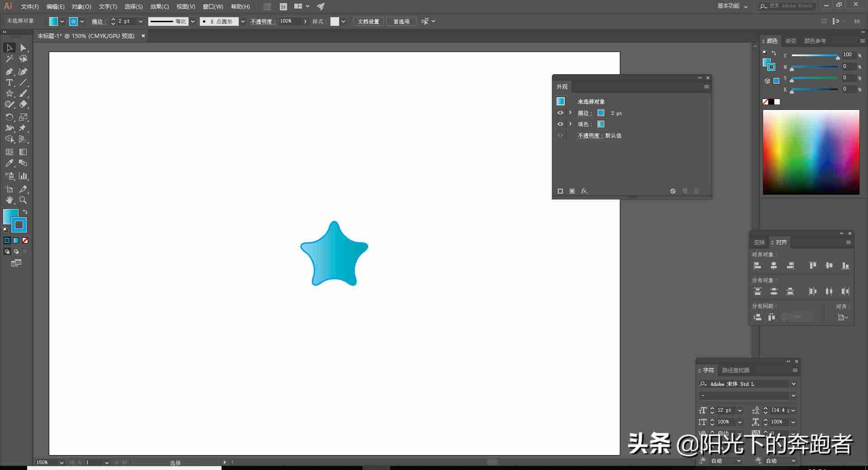Toggle opacity visibility eye in Appearance panel
868x470 pixels.
tap(560, 135)
